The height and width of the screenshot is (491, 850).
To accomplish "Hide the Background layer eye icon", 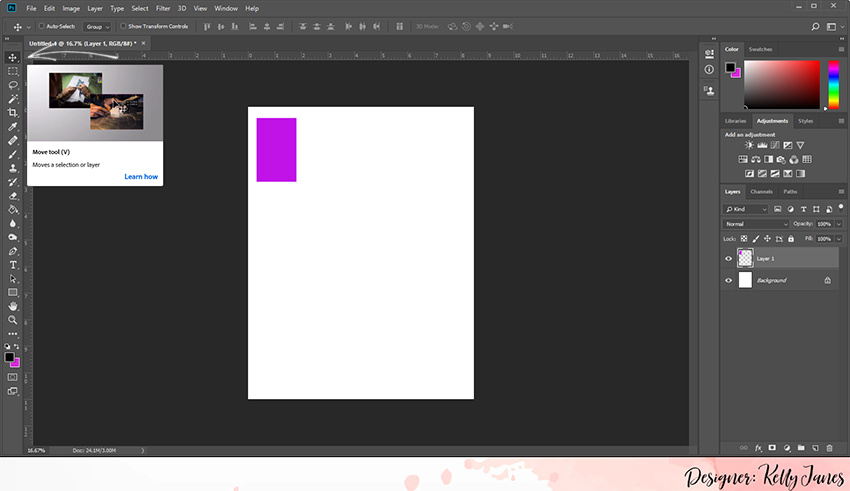I will [729, 281].
